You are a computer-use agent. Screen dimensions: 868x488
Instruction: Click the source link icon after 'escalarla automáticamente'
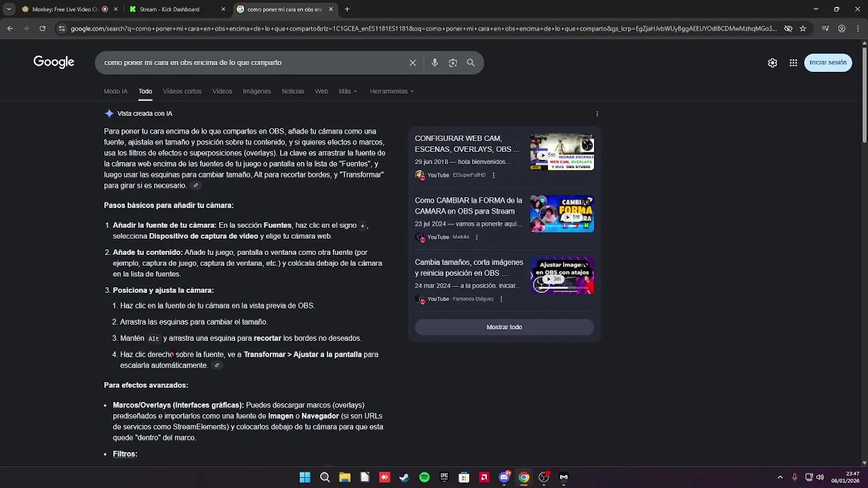pos(217,365)
